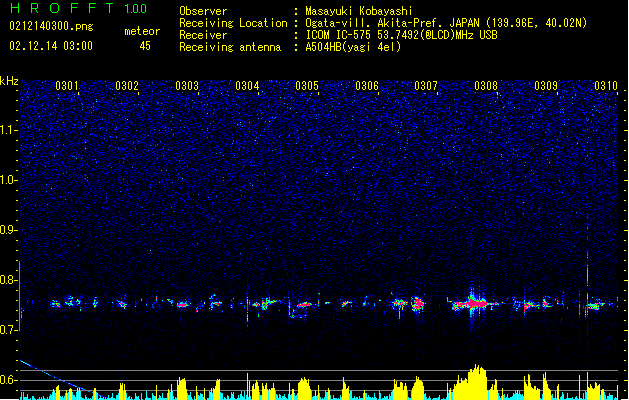Viewport: 629px width, 400px height.
Task: Click the 1.1 kHz axis label
Action: tap(9, 130)
